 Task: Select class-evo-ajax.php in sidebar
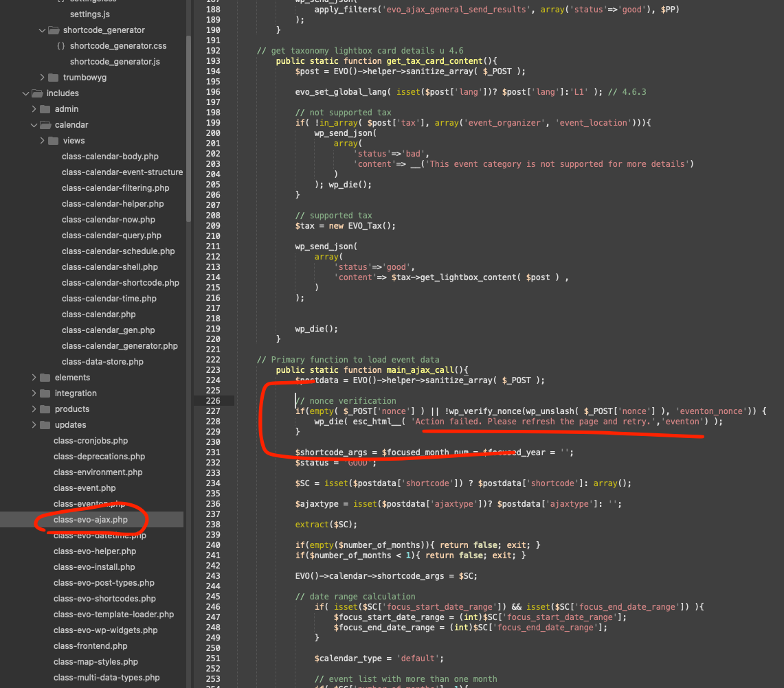(x=91, y=520)
